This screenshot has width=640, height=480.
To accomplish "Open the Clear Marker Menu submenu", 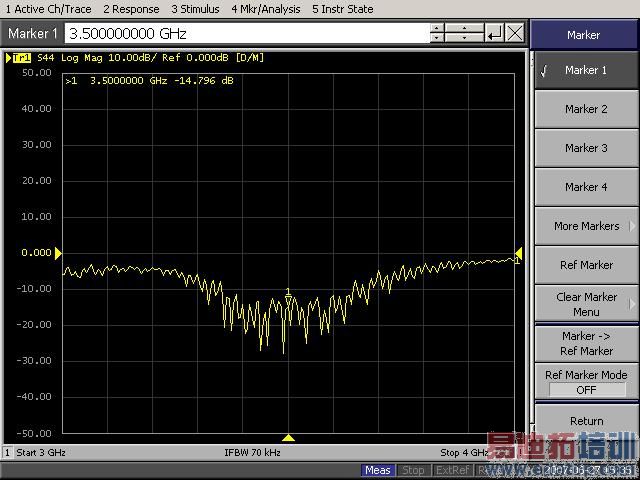I will pyautogui.click(x=586, y=304).
